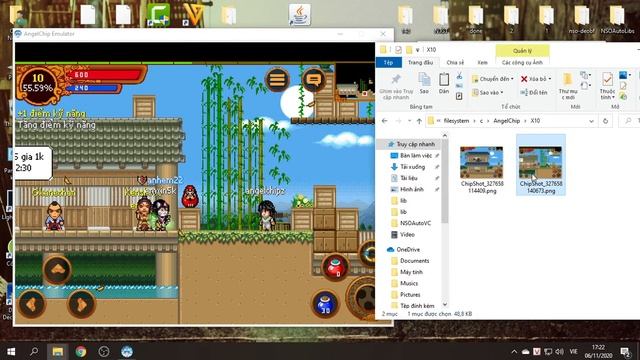640x360 pixels.
Task: Use the blue MP potion button
Action: pyautogui.click(x=325, y=304)
